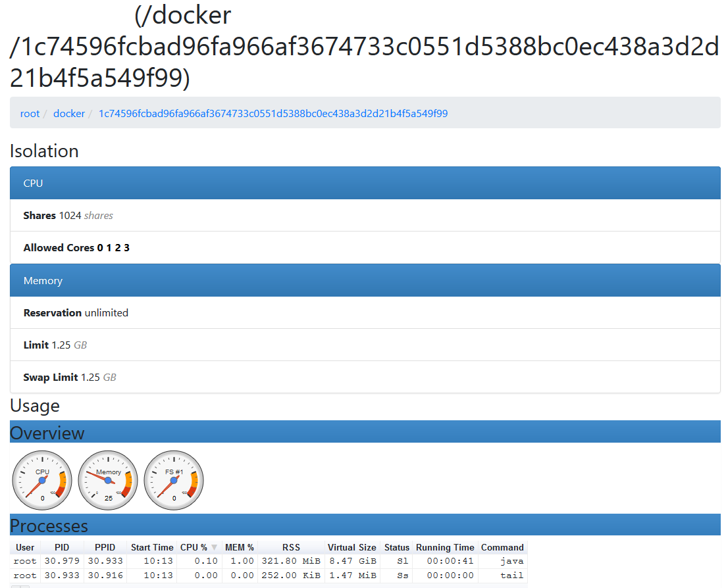Open the 1c74596fcbad container ID breadcrumb link
Image resolution: width=726 pixels, height=588 pixels.
pos(273,113)
